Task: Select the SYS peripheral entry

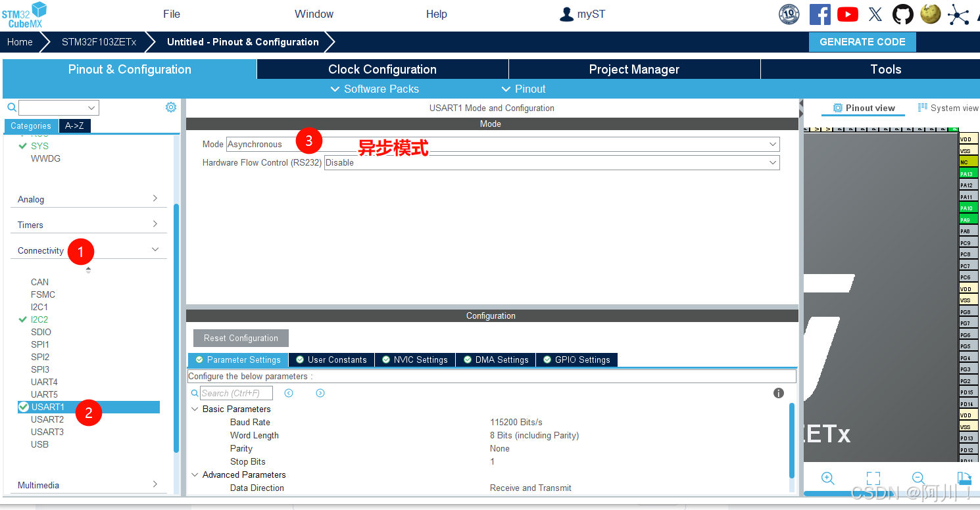Action: click(x=39, y=146)
